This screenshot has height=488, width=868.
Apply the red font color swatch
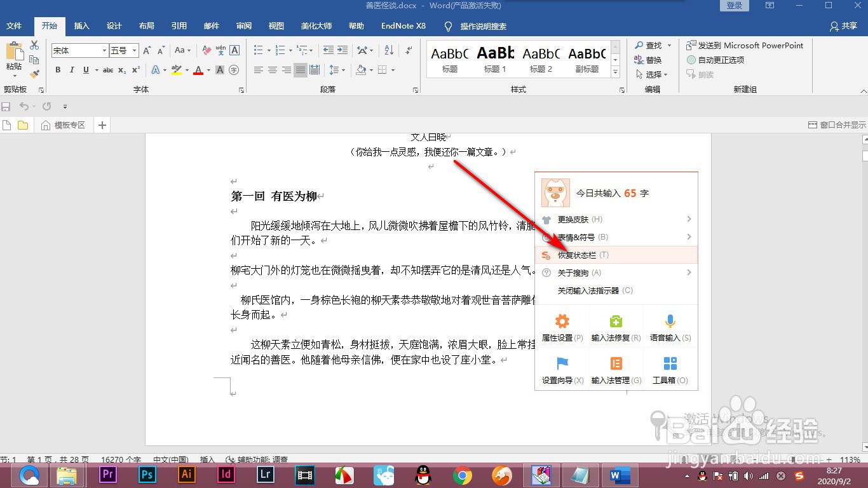pyautogui.click(x=198, y=71)
